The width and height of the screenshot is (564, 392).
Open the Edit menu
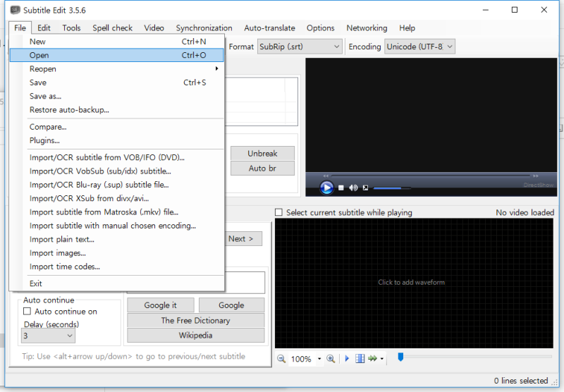click(x=44, y=28)
